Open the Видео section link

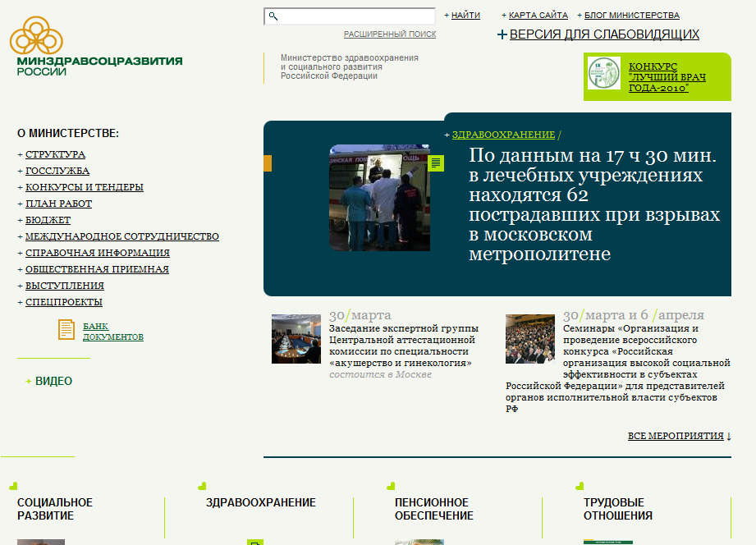tap(53, 381)
